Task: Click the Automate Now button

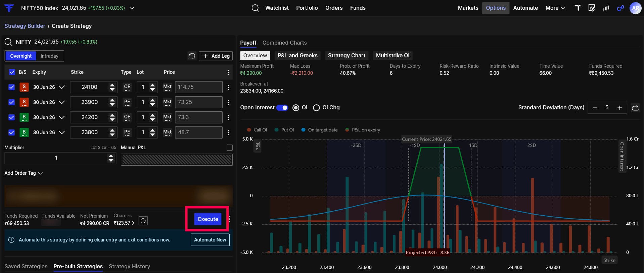Action: pyautogui.click(x=210, y=240)
